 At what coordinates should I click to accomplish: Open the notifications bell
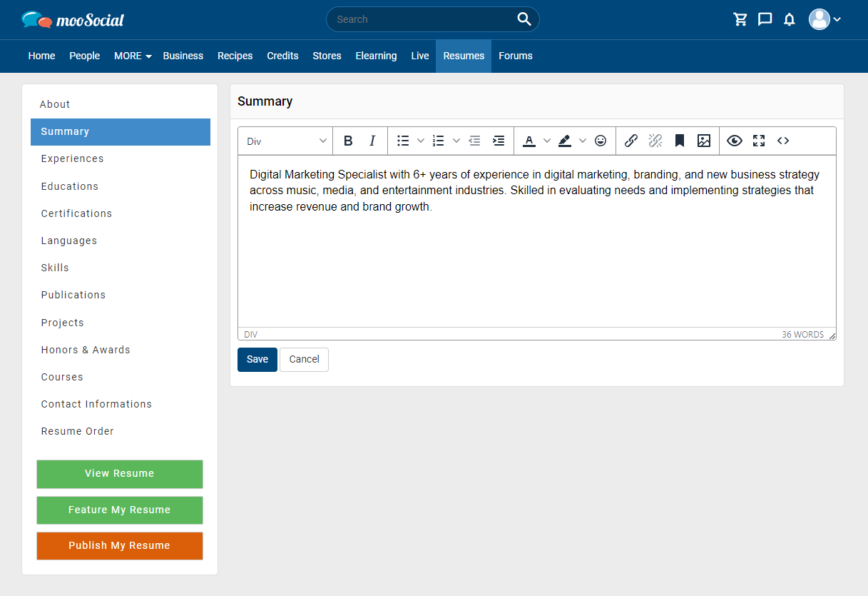(x=789, y=19)
